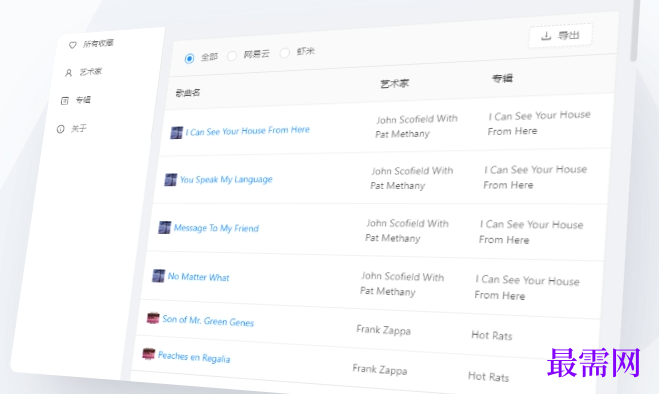Screen dimensions: 659x394
Task: Click the 专辑 album icon in sidebar
Action: click(64, 101)
